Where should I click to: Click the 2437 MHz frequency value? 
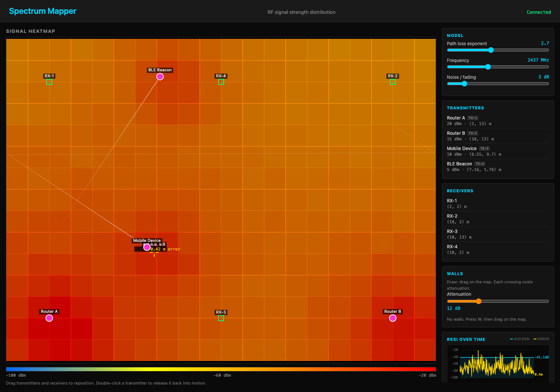tap(538, 60)
